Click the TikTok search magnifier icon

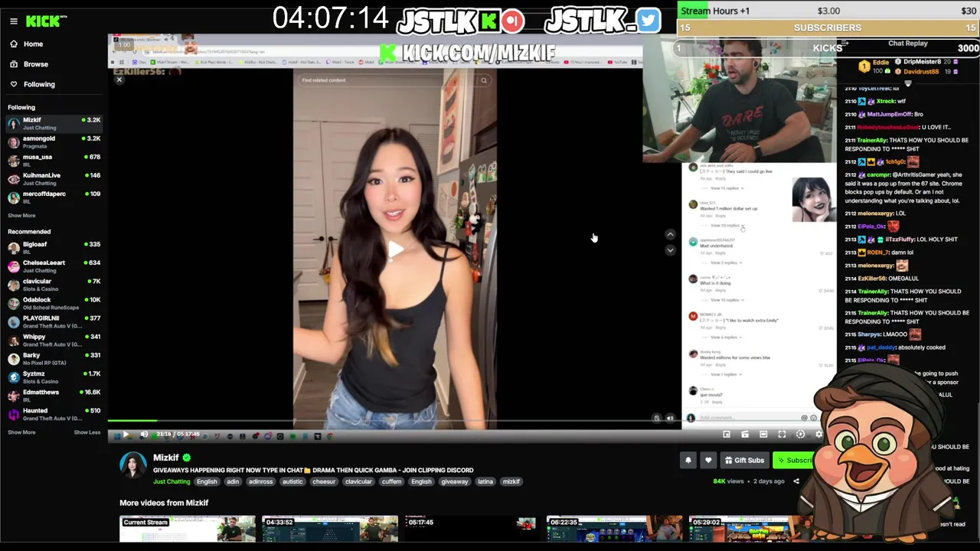click(484, 80)
